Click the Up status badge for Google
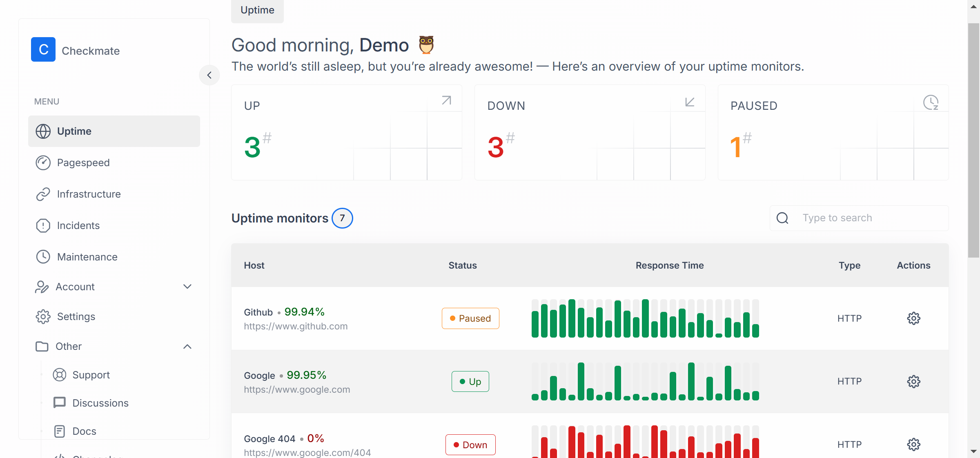The width and height of the screenshot is (980, 458). coord(470,382)
